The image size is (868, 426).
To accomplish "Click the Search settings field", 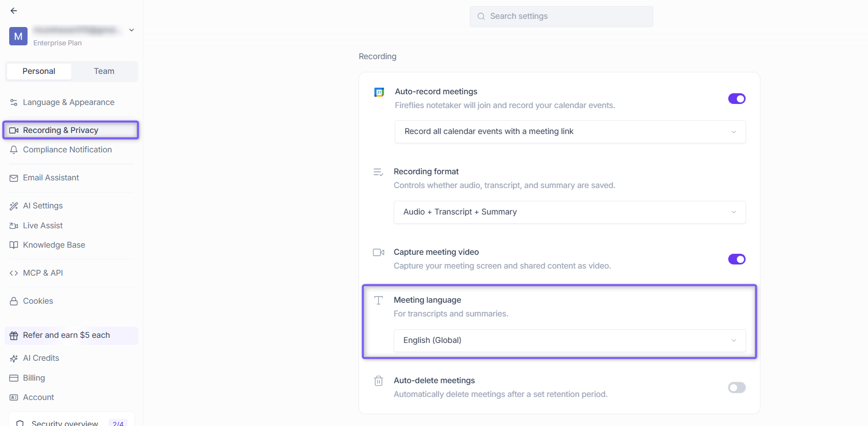I will click(x=561, y=16).
